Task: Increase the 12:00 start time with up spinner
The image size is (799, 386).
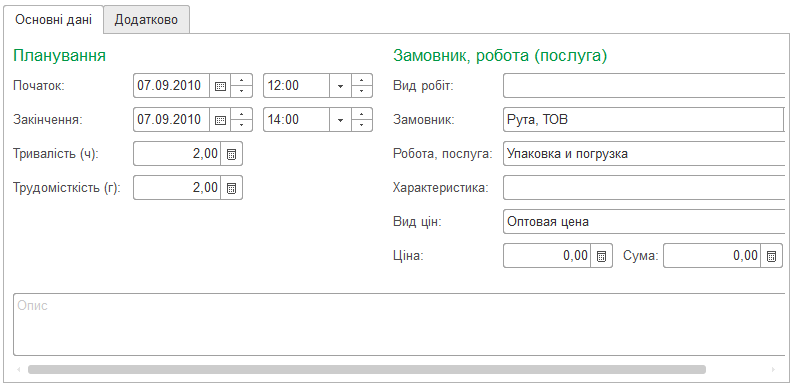Action: (361, 80)
